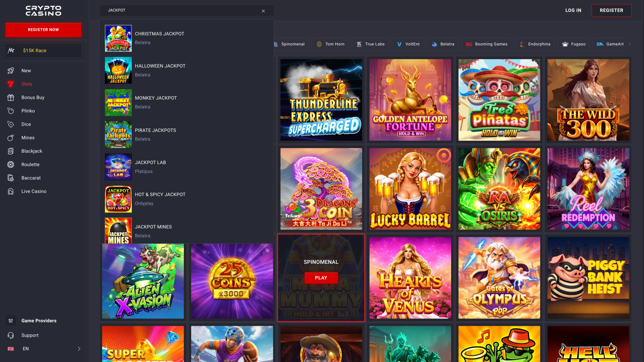Image resolution: width=644 pixels, height=362 pixels.
Task: Click the REGISTER outlined button
Action: [611, 10]
